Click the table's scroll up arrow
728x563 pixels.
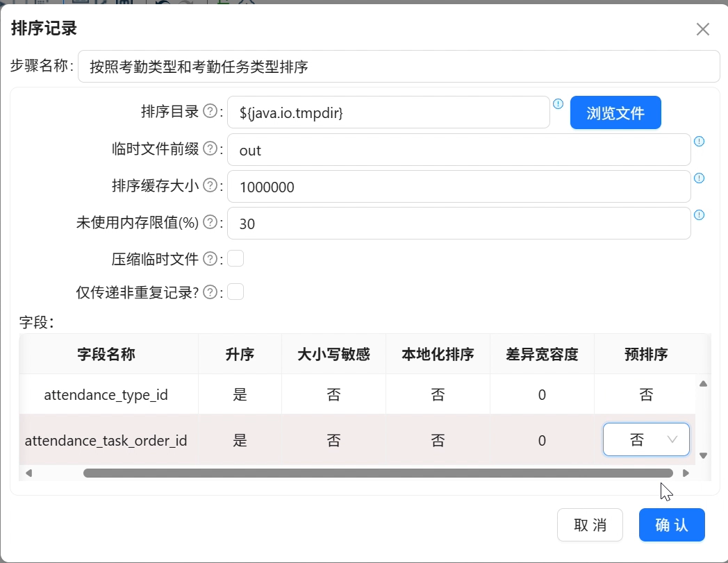click(x=704, y=384)
